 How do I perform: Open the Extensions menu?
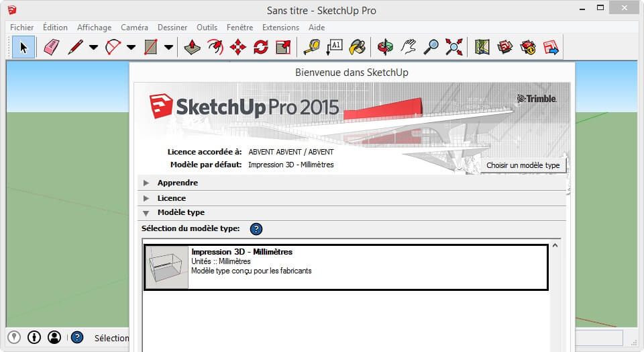click(280, 28)
